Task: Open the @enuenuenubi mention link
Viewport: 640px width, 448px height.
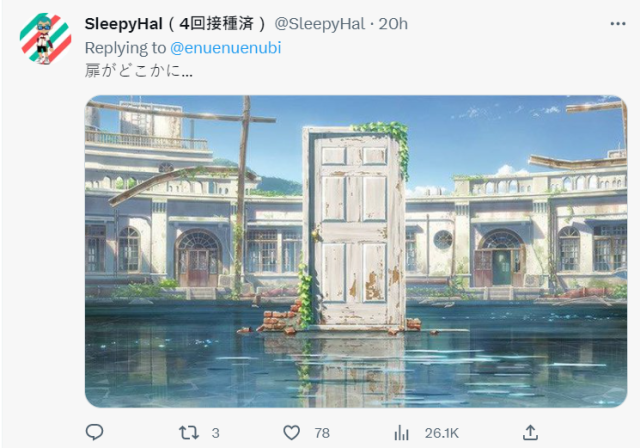Action: click(x=225, y=48)
